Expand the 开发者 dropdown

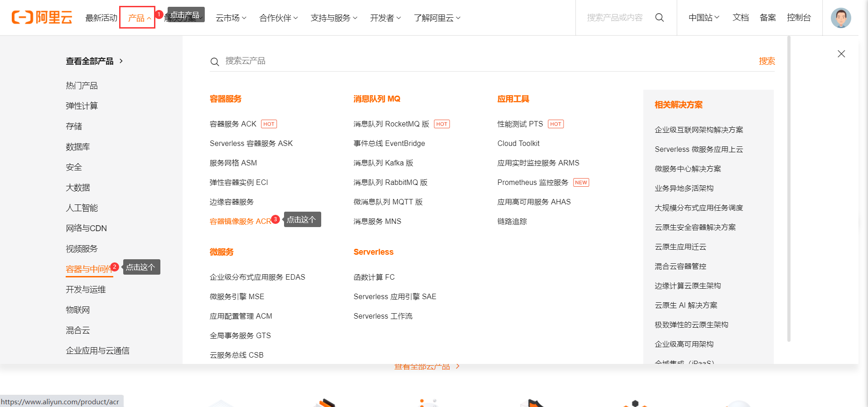pyautogui.click(x=386, y=18)
